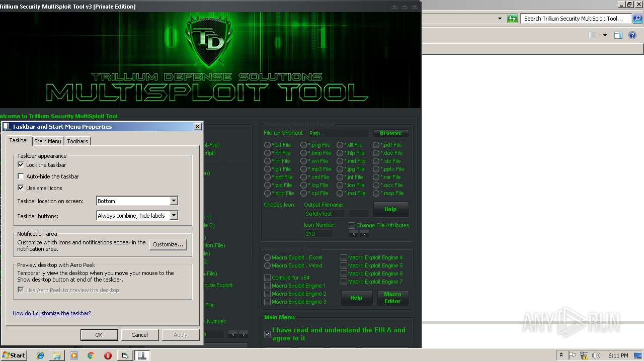Open How do I customize the taskbar link

point(52,313)
